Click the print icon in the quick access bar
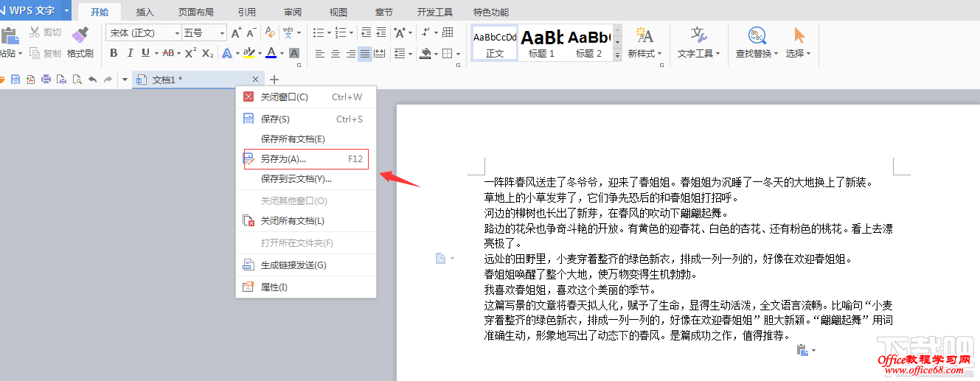The width and height of the screenshot is (980, 381). coord(46,80)
